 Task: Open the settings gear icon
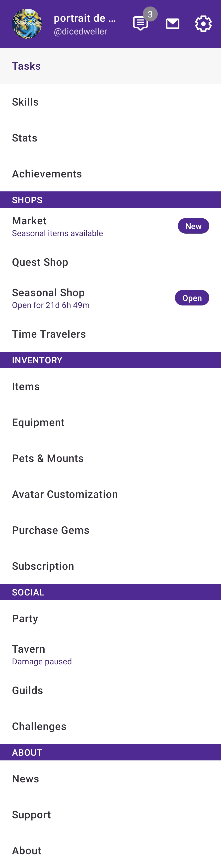[203, 24]
